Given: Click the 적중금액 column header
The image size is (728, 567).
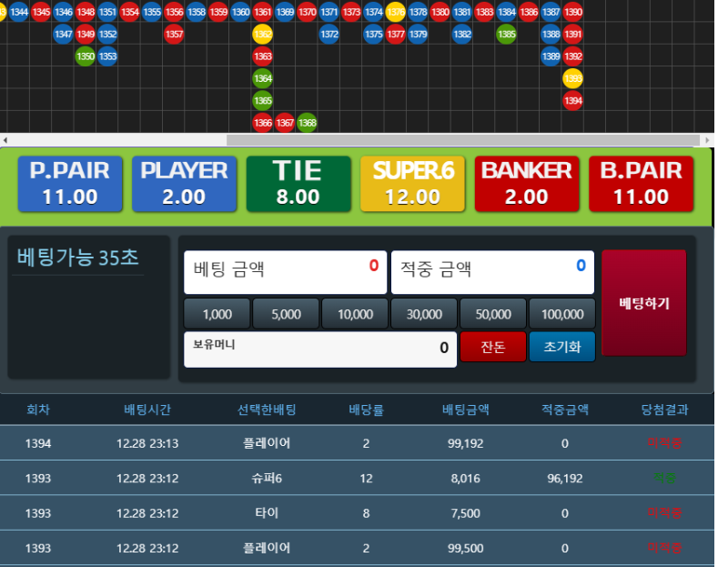Looking at the screenshot, I should [x=565, y=410].
